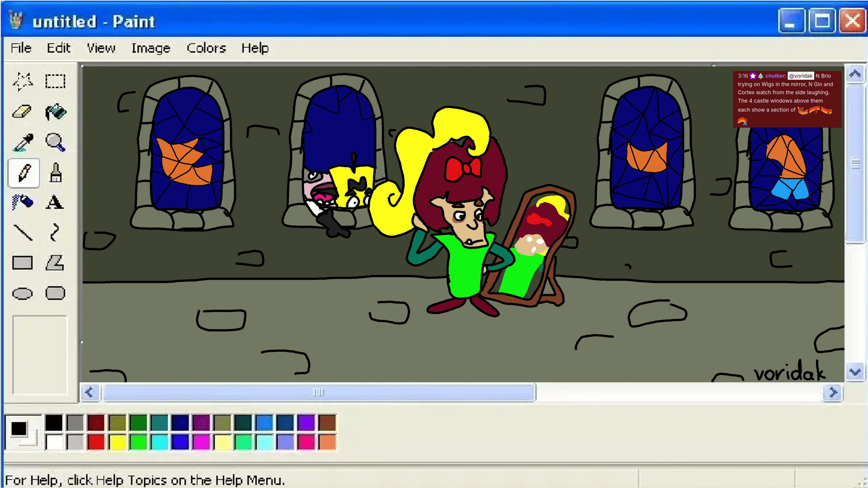Image resolution: width=868 pixels, height=488 pixels.
Task: Choose the rectangular Select tool
Action: point(55,81)
